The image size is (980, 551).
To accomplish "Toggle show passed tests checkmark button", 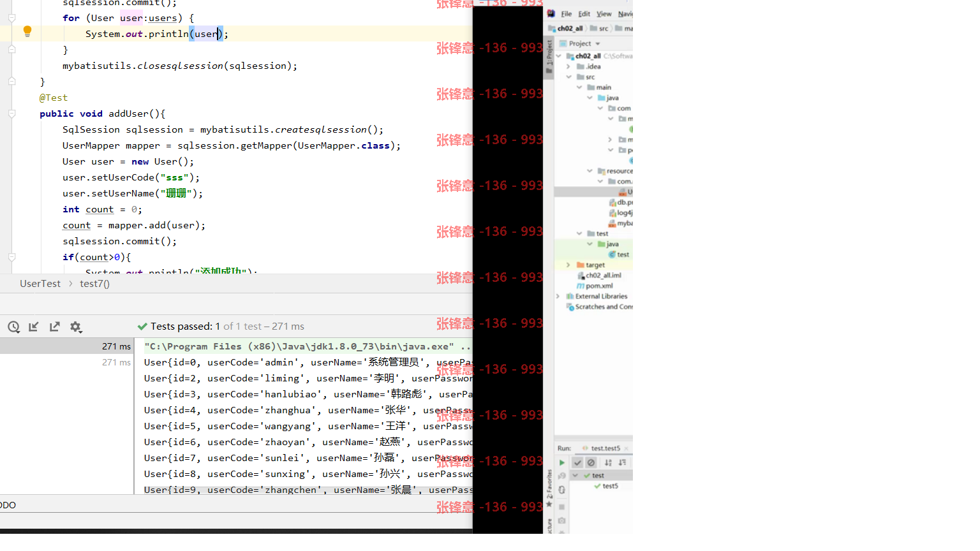I will 577,462.
